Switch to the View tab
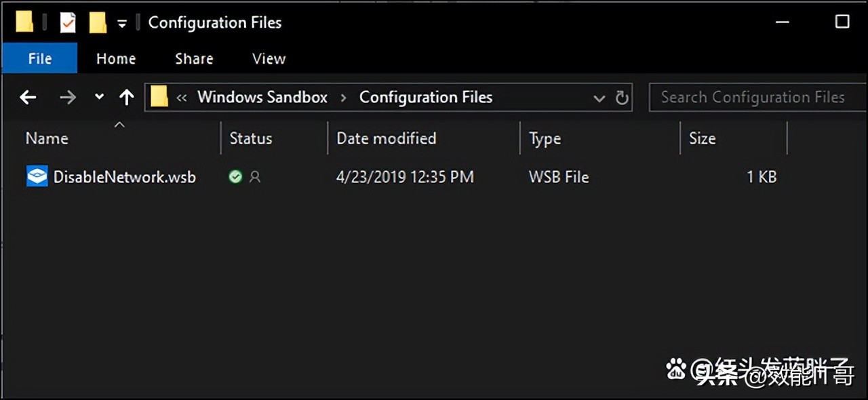Image resolution: width=868 pixels, height=400 pixels. [268, 58]
